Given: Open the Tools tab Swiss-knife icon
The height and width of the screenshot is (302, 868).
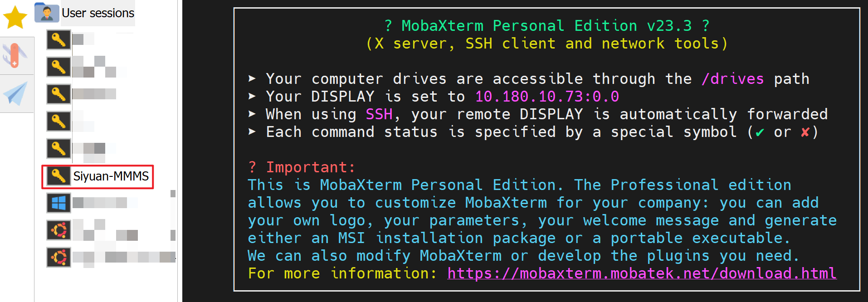Looking at the screenshot, I should pos(15,55).
